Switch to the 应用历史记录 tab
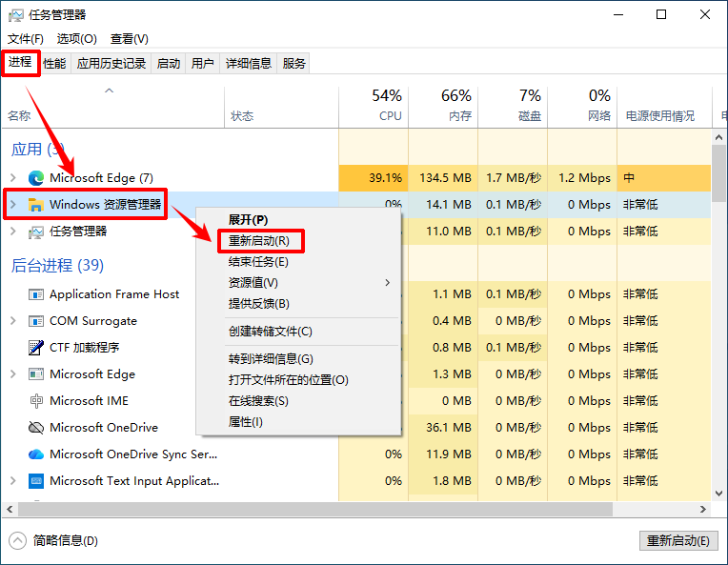The height and width of the screenshot is (565, 728). 111,63
